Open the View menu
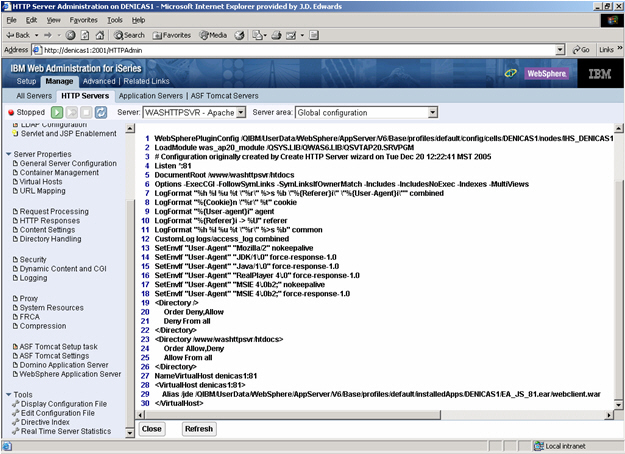The width and height of the screenshot is (625, 454). 53,20
